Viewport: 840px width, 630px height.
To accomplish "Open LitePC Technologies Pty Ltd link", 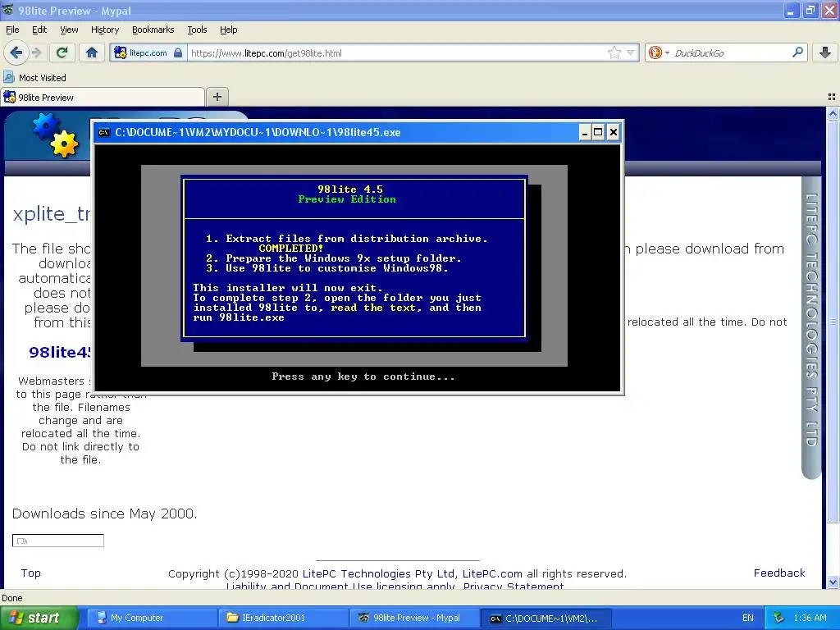I will (379, 573).
